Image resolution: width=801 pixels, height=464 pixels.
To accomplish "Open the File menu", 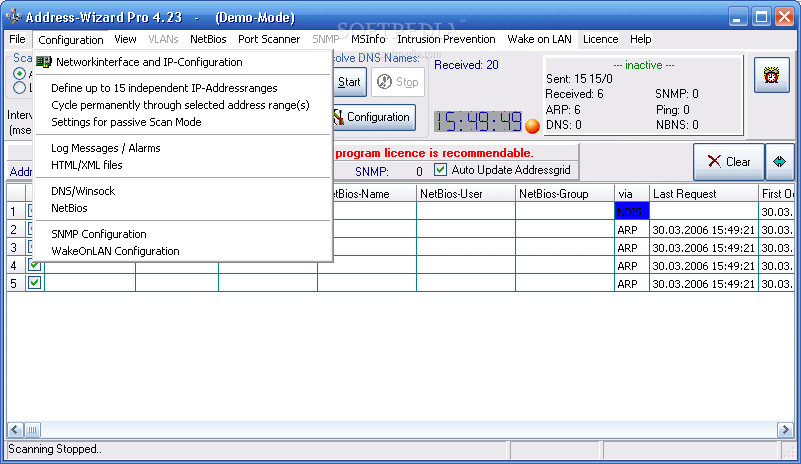I will tap(17, 39).
